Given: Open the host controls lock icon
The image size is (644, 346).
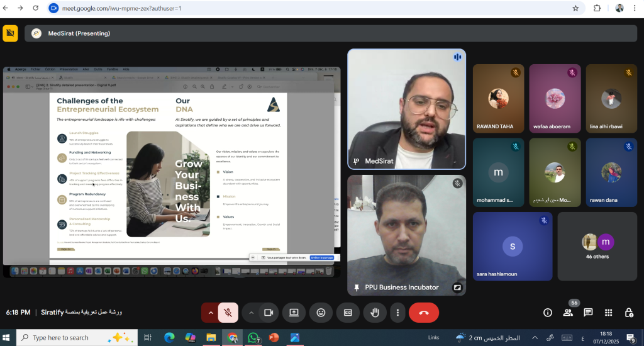Looking at the screenshot, I should point(628,313).
